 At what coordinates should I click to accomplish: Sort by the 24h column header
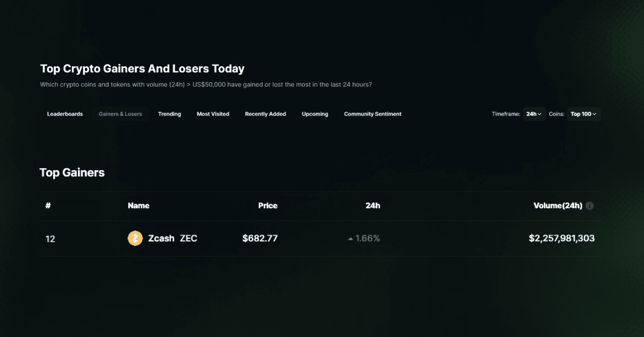373,205
